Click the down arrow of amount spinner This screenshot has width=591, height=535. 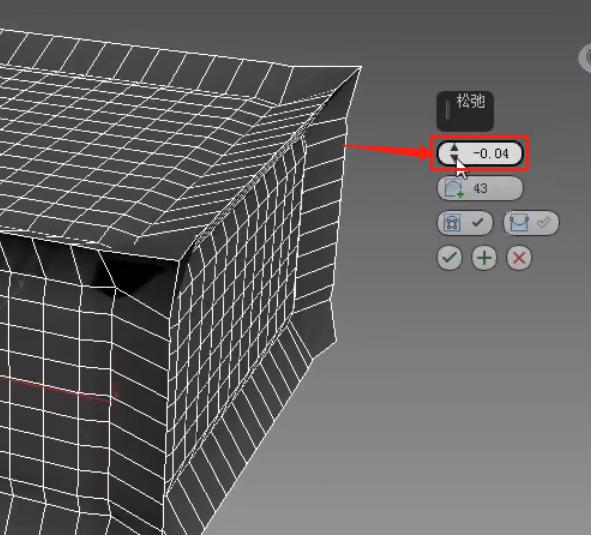tap(454, 158)
